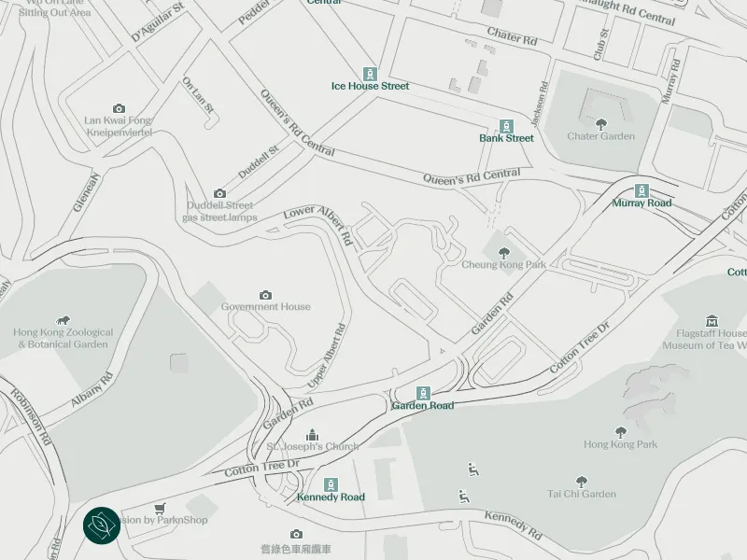Click the Garden Road tram station icon
Screen dimensions: 747x560
tap(423, 394)
